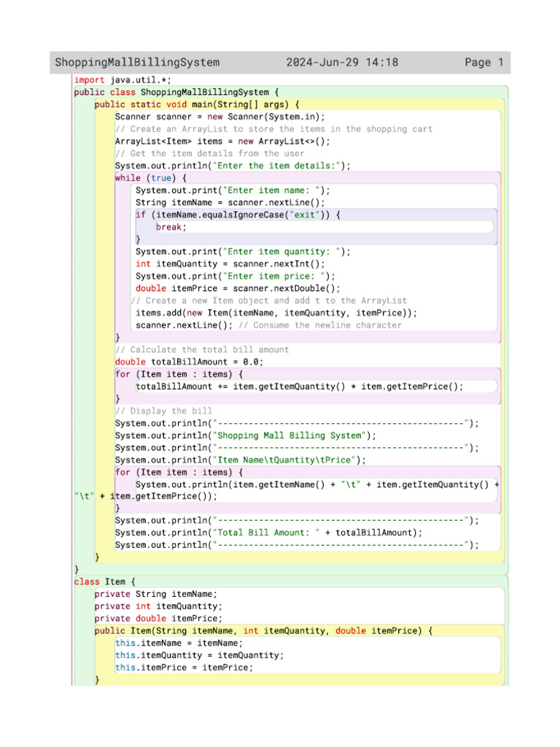The image size is (560, 747).
Task: Click the line 'import java.util.*;'
Action: 122,80
